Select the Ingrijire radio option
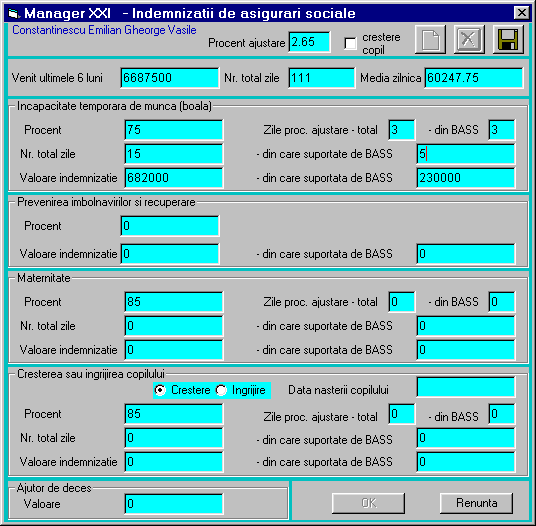The height and width of the screenshot is (526, 536). (x=221, y=390)
